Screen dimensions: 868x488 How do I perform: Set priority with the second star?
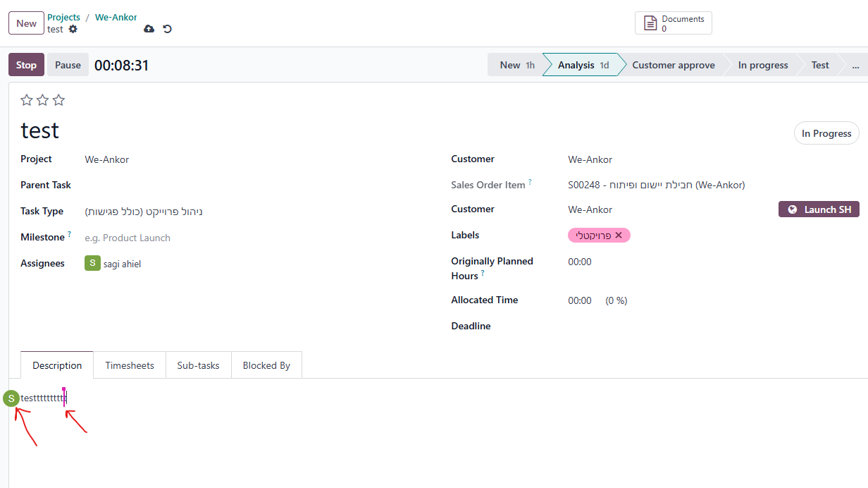tap(42, 100)
